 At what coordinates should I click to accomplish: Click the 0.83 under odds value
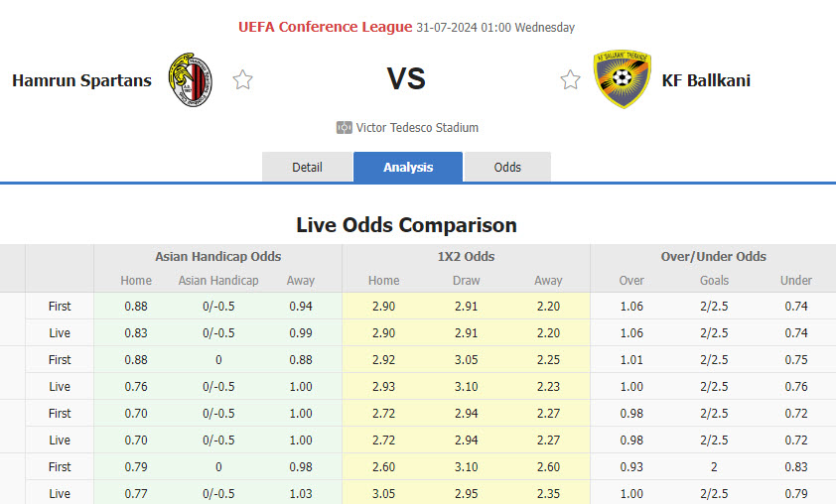pos(795,466)
